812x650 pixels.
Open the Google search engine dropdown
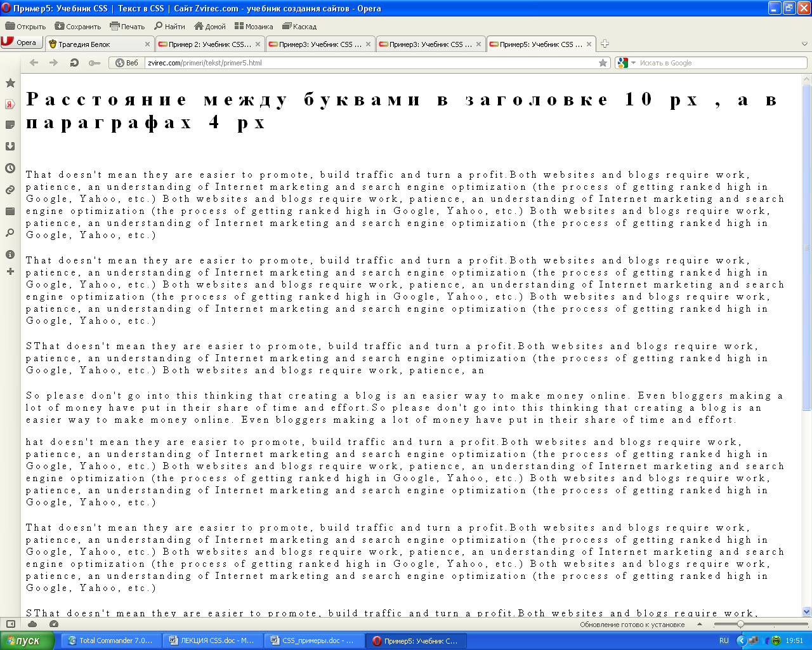(x=626, y=63)
